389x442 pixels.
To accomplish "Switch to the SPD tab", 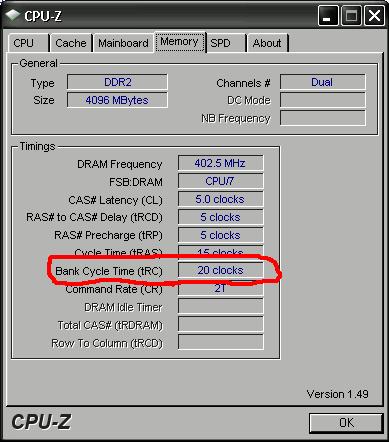I will pyautogui.click(x=226, y=43).
